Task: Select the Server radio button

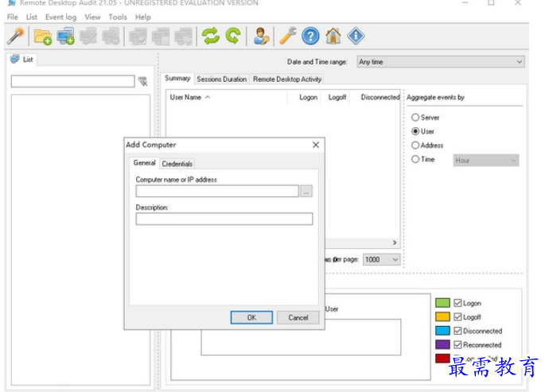Action: click(x=415, y=118)
